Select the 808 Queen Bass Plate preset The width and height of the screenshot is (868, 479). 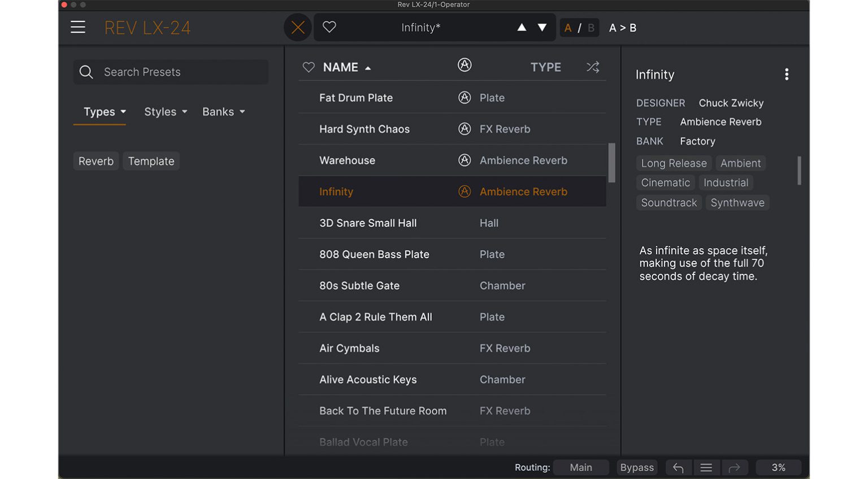click(x=374, y=254)
